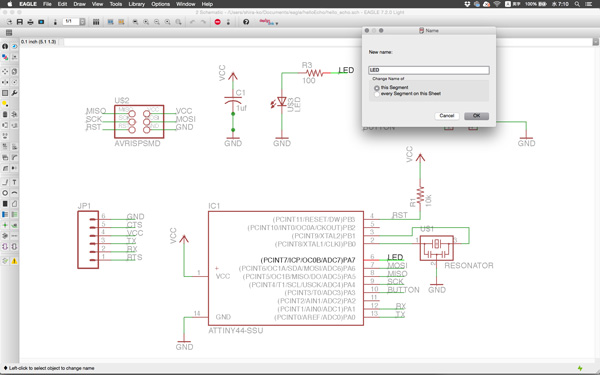Screen dimensions: 600x375
Task: Select the Arc drawing tool
Action: (14, 193)
